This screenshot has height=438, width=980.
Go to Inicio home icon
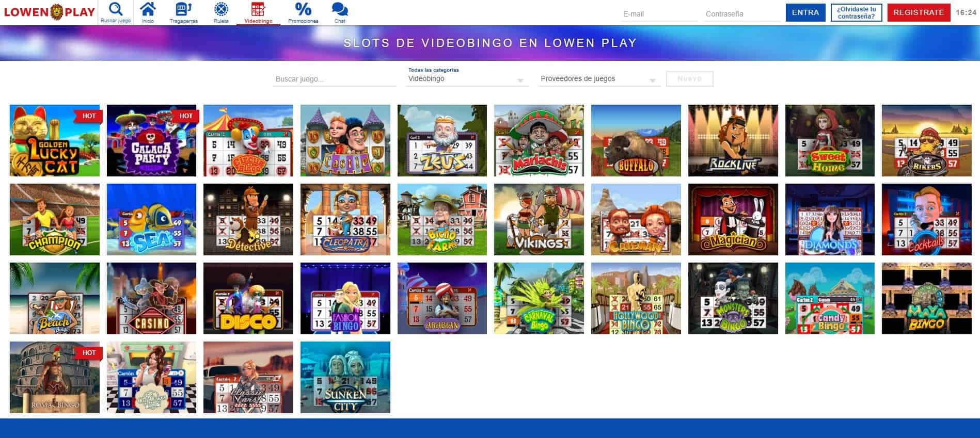[x=148, y=9]
